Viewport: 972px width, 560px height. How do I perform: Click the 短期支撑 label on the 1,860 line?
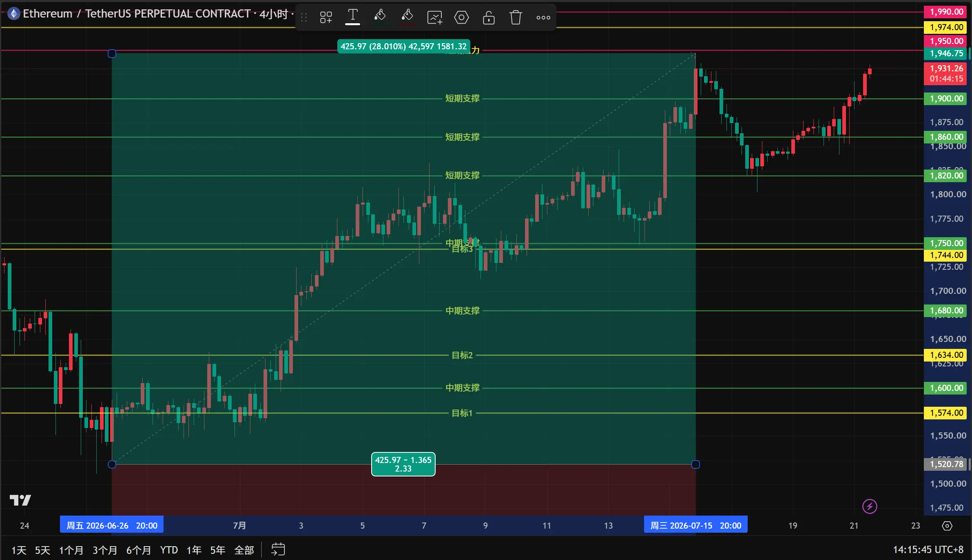462,137
